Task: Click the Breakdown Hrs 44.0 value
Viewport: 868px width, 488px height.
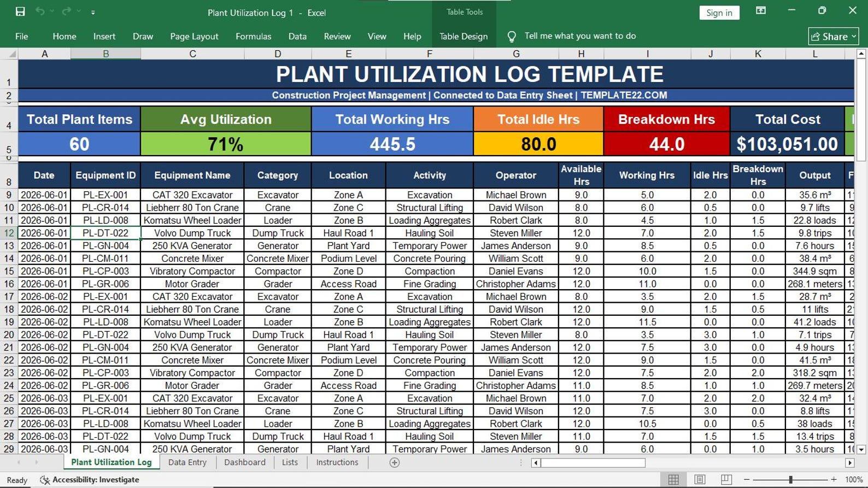Action: click(x=666, y=144)
